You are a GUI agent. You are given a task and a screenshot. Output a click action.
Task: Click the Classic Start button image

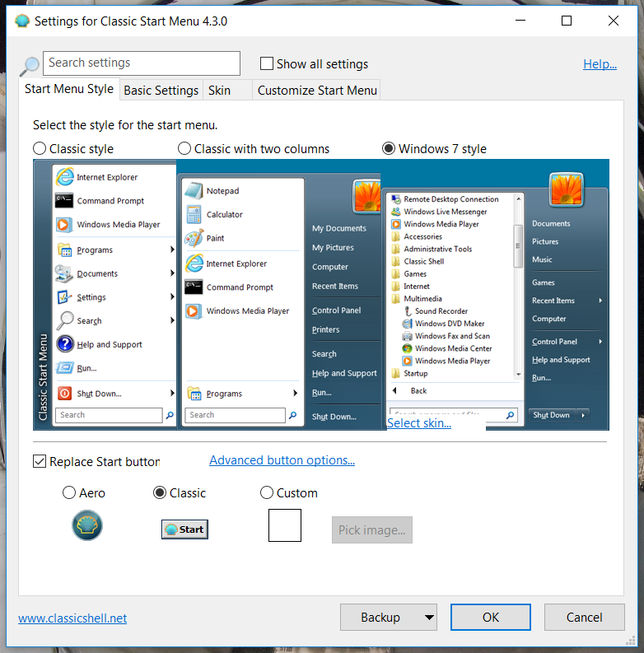coord(184,529)
